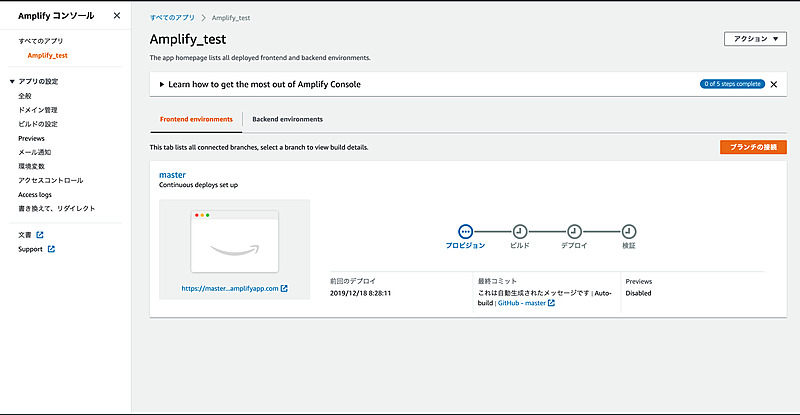The height and width of the screenshot is (415, 800).
Task: Switch to Backend environments tab
Action: pos(287,119)
